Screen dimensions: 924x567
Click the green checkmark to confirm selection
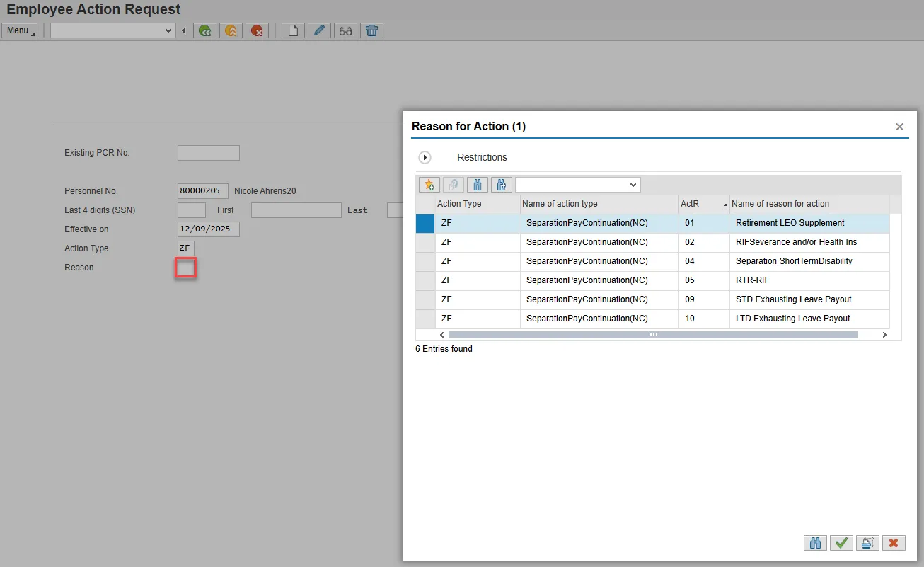coord(841,543)
